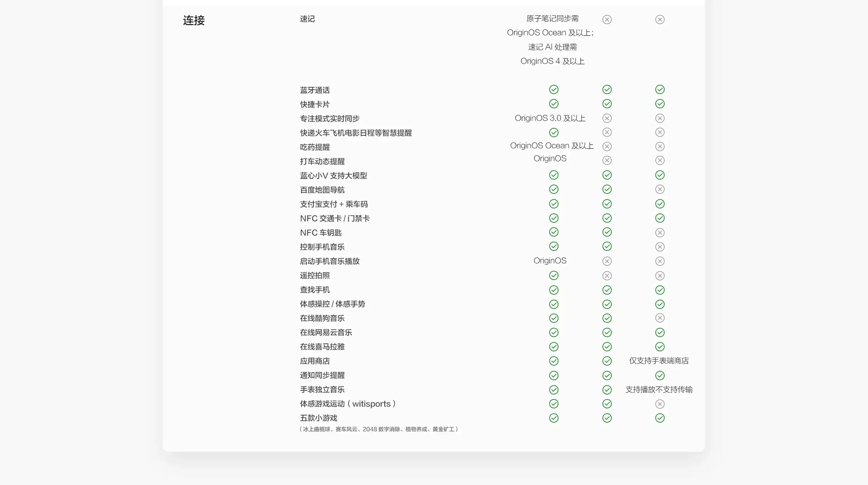Click the check icon for 通知同步提醒 middle column

click(607, 375)
